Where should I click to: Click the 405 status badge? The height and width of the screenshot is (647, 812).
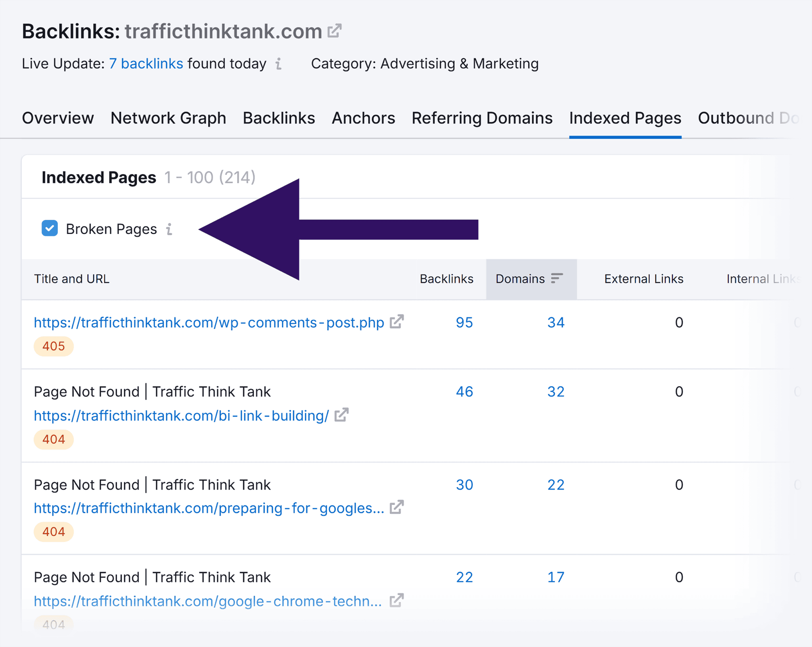(53, 346)
